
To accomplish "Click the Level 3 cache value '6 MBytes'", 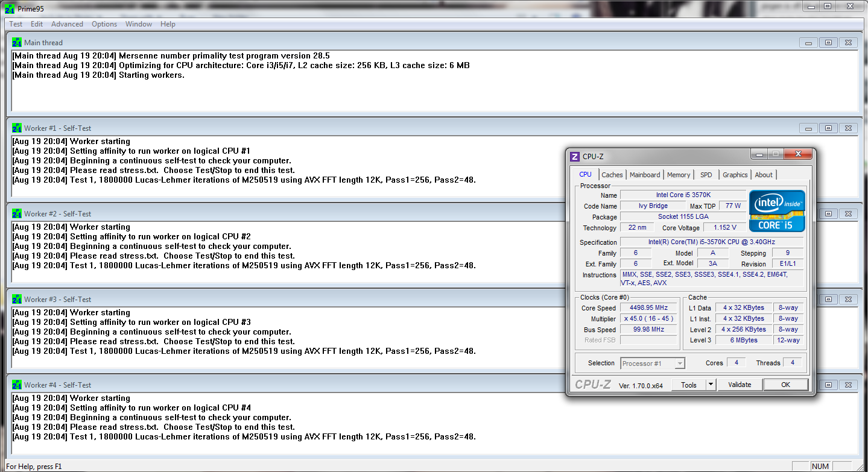I will pyautogui.click(x=744, y=340).
